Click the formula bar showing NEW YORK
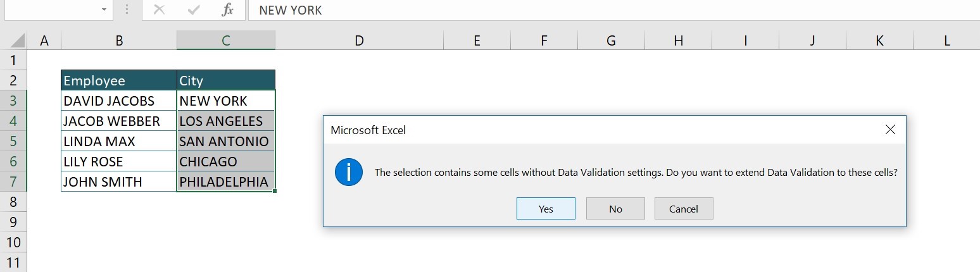The width and height of the screenshot is (980, 272). pyautogui.click(x=613, y=10)
